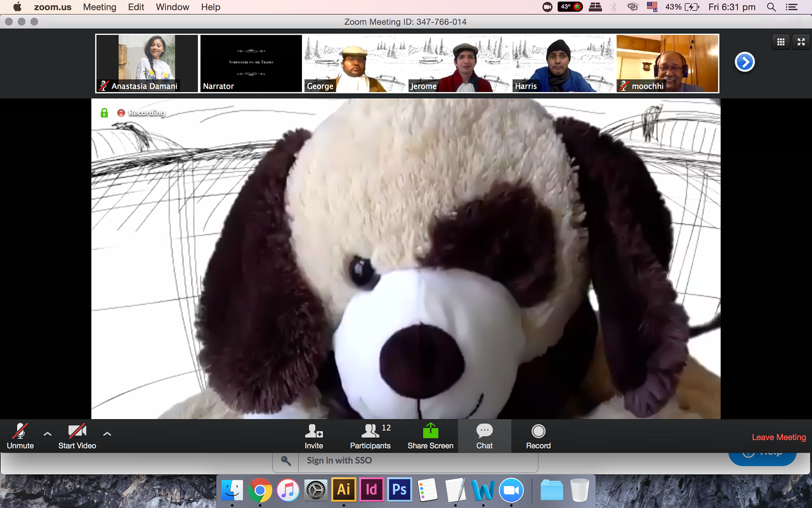Click Sign in with SSO
Viewport: 812px width, 508px height.
(x=339, y=461)
